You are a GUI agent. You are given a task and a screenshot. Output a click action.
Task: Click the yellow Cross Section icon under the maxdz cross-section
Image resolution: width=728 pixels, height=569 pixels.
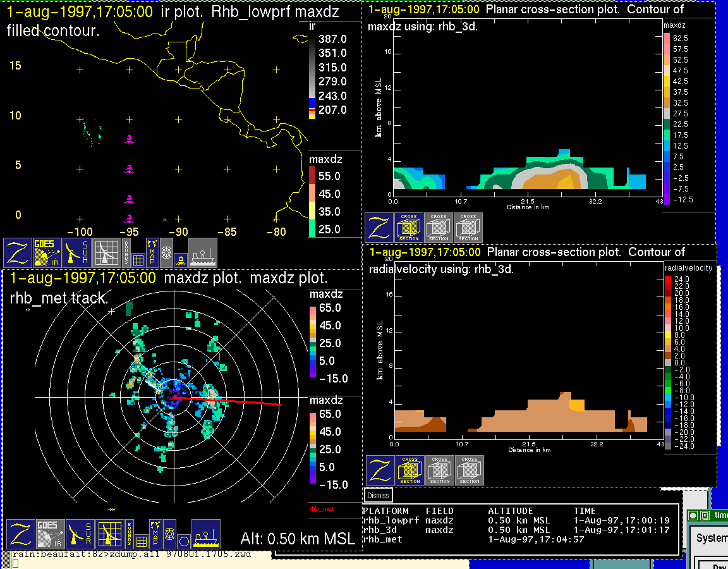click(409, 228)
